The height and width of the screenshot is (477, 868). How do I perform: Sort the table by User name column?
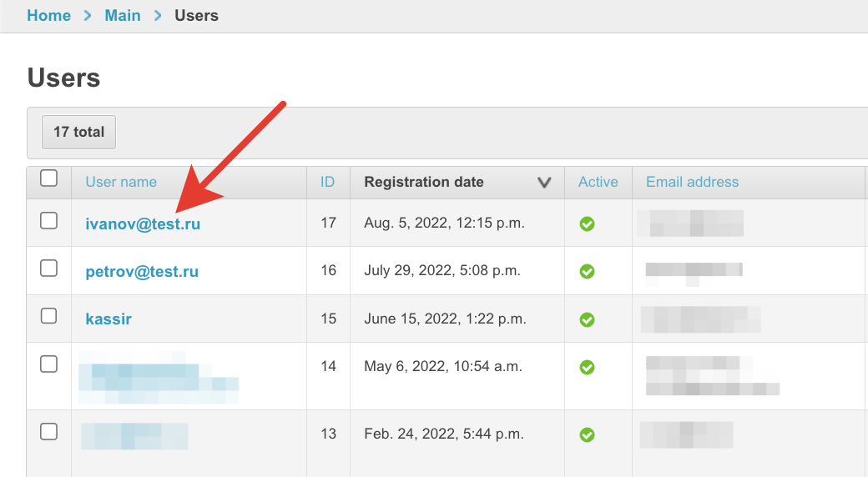(121, 182)
